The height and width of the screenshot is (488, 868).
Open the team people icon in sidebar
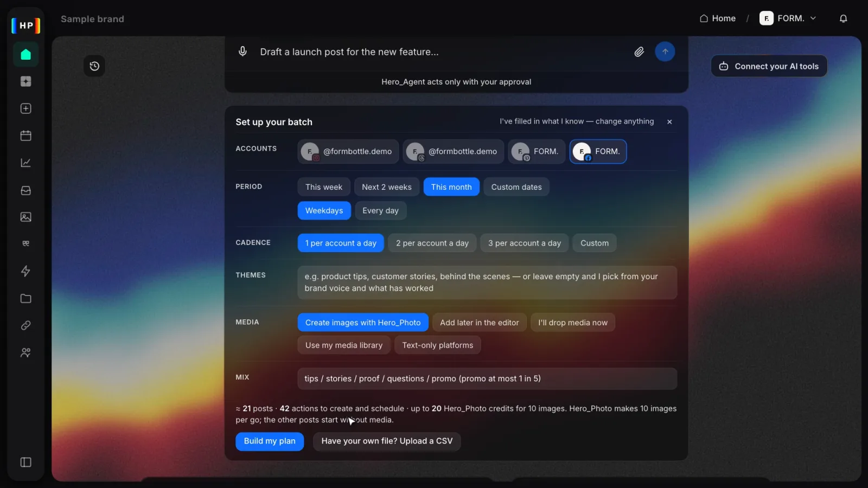pos(25,352)
